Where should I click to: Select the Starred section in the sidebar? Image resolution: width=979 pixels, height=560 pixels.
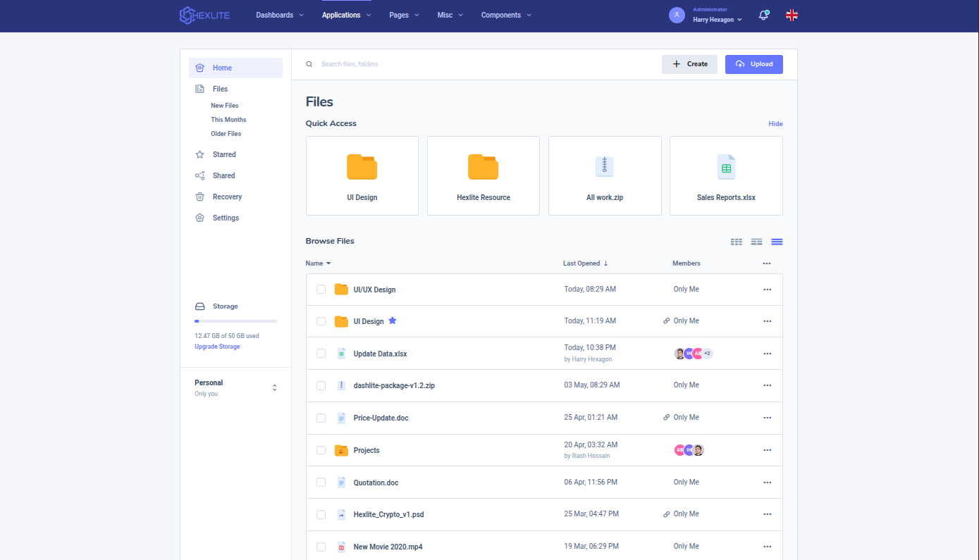click(224, 154)
